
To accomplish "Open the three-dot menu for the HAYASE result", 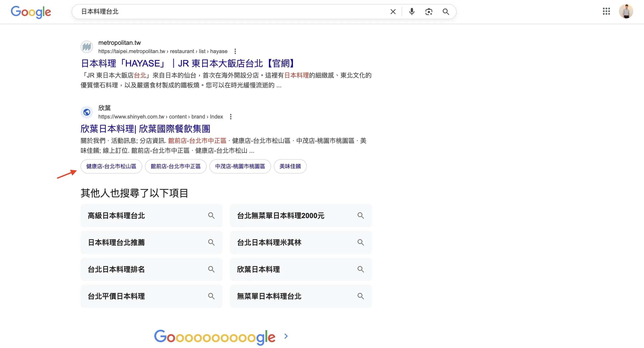I will pos(235,51).
